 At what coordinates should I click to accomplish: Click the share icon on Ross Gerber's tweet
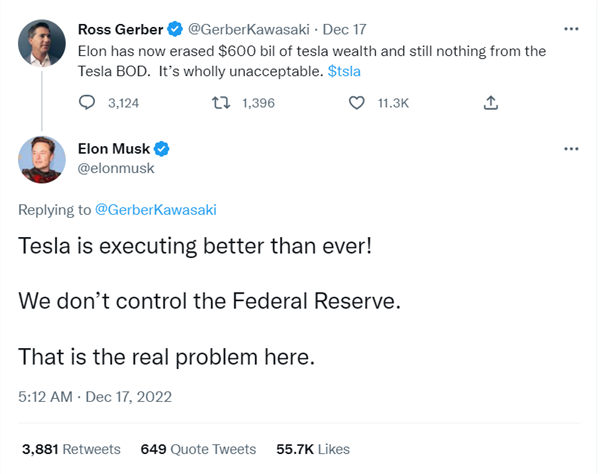[x=491, y=101]
